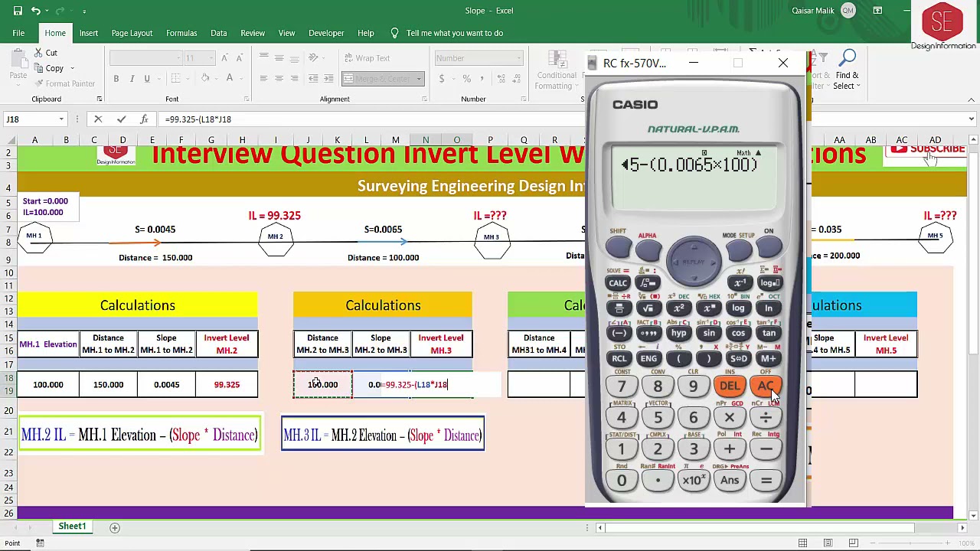The image size is (980, 551).
Task: Click the calculator CALC key
Action: [618, 283]
